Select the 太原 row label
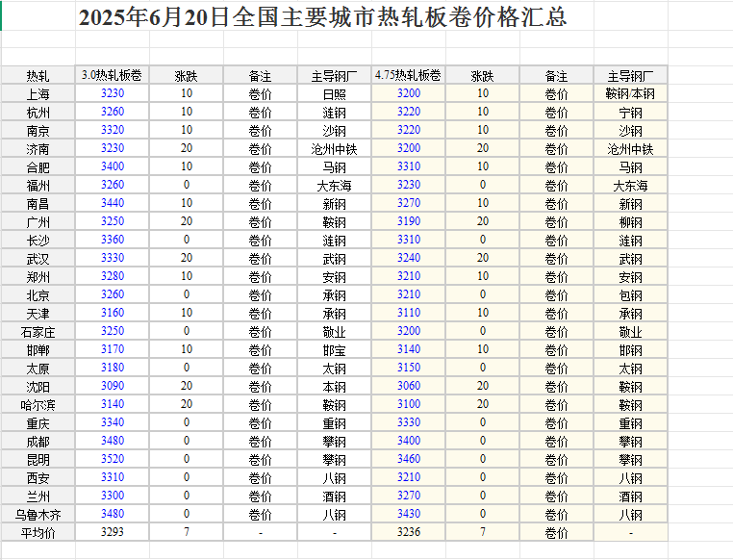The height and width of the screenshot is (560, 733). 38,368
